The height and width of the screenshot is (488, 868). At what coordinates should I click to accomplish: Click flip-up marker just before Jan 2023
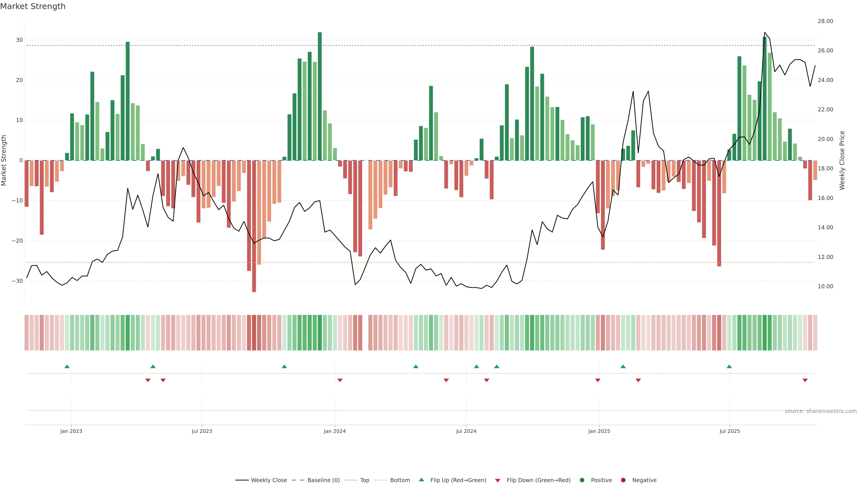click(x=67, y=366)
